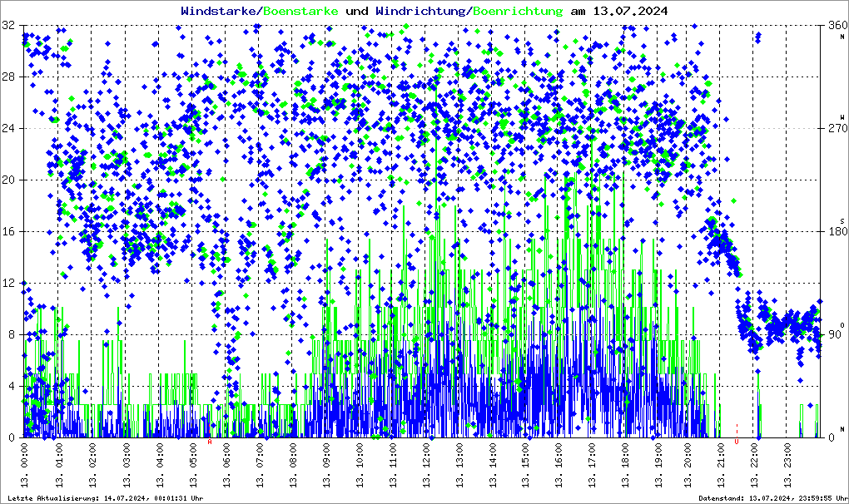The width and height of the screenshot is (849, 504).
Task: Click the 'Windstarke' title text
Action: [220, 12]
